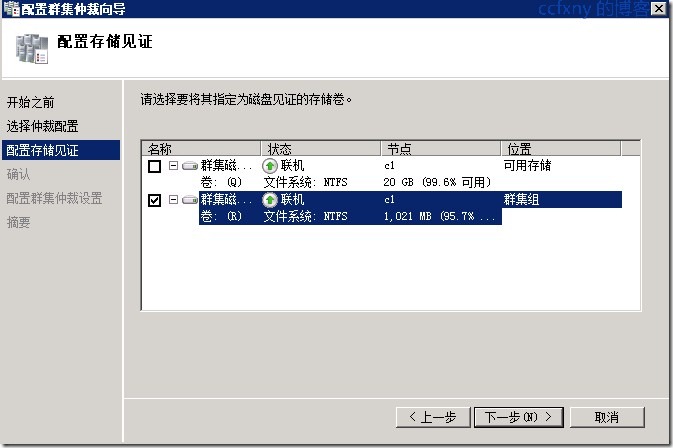Select the highlighted 群集磁... disk name (volume R)

pos(226,200)
